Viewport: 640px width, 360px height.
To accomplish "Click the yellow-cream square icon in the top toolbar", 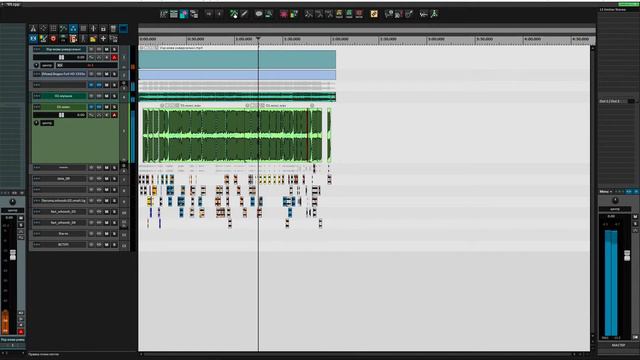I will pos(374,14).
